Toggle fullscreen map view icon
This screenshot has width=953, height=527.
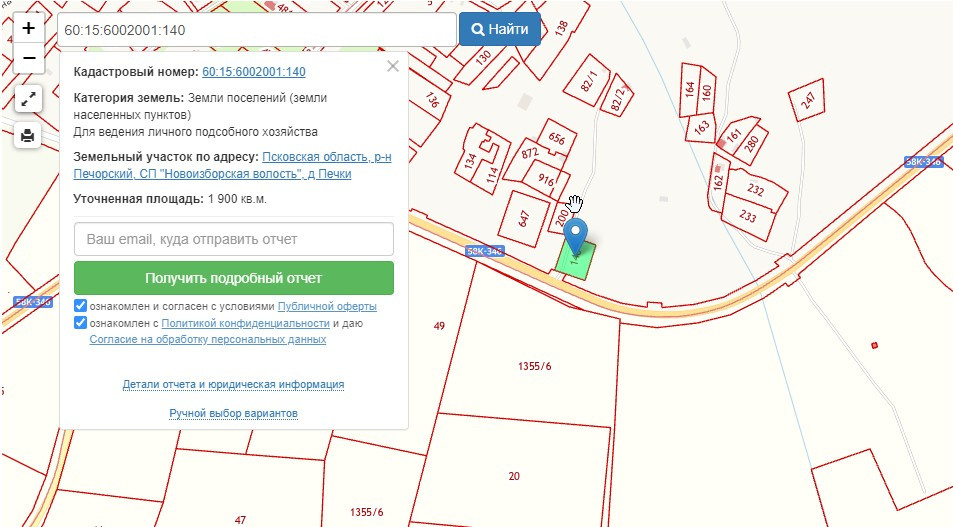pyautogui.click(x=28, y=99)
